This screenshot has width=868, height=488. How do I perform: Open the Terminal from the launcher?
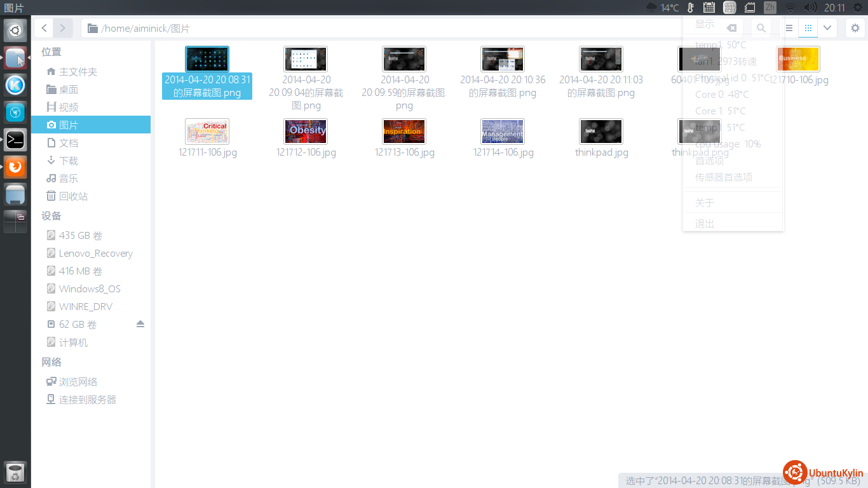pos(15,139)
